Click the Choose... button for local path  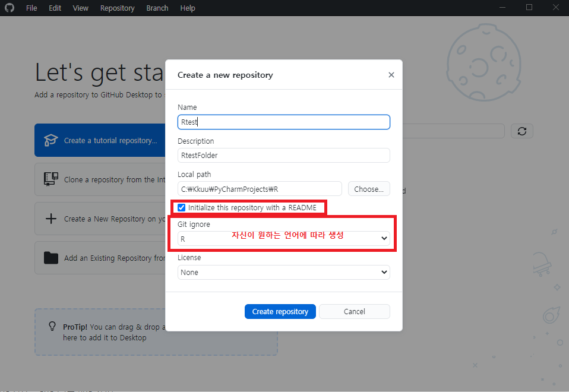[x=369, y=189]
